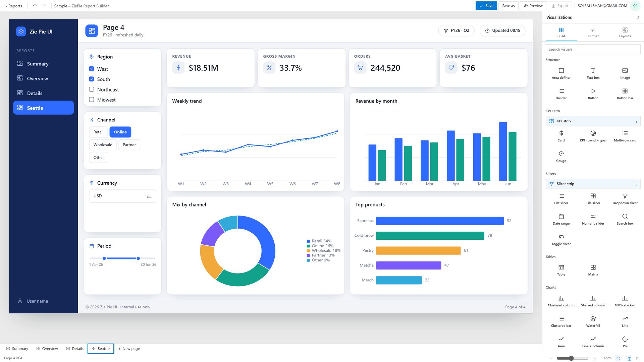Add a Matrix table visual

(593, 270)
